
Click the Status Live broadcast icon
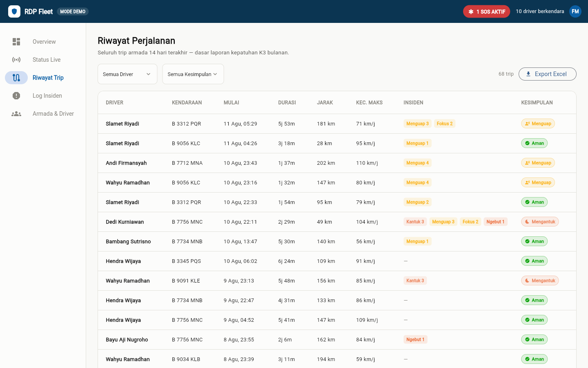coord(16,60)
